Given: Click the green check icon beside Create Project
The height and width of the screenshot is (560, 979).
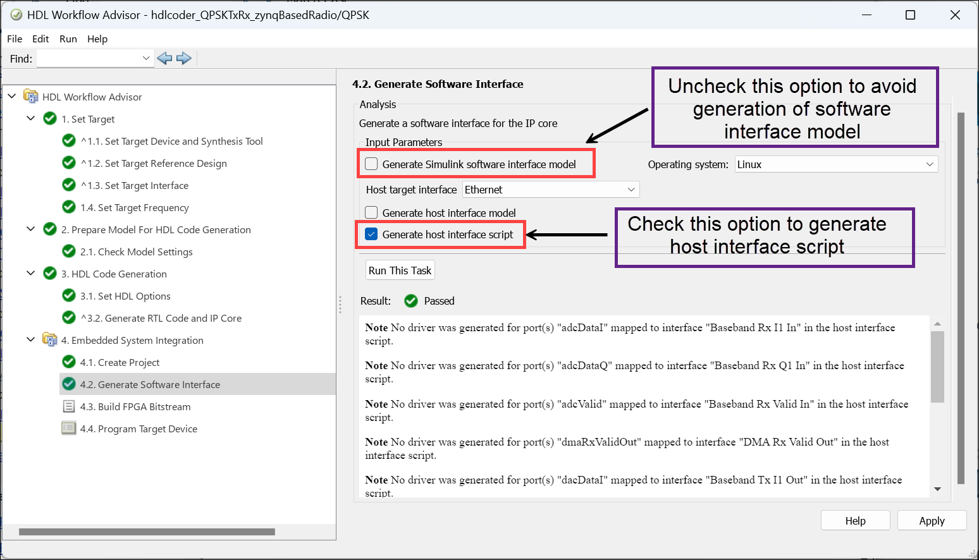Looking at the screenshot, I should point(69,362).
